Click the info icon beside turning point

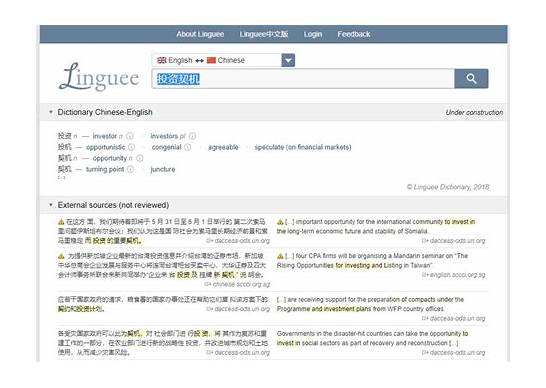point(130,169)
